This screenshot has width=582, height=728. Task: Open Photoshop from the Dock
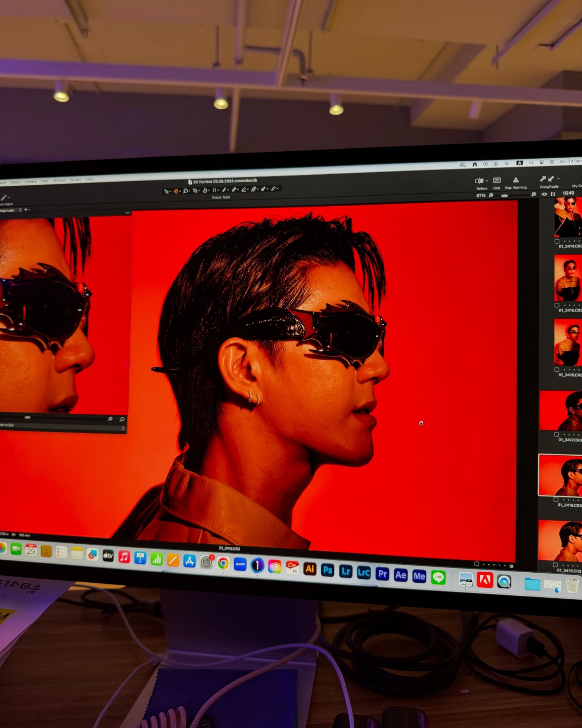click(x=327, y=570)
